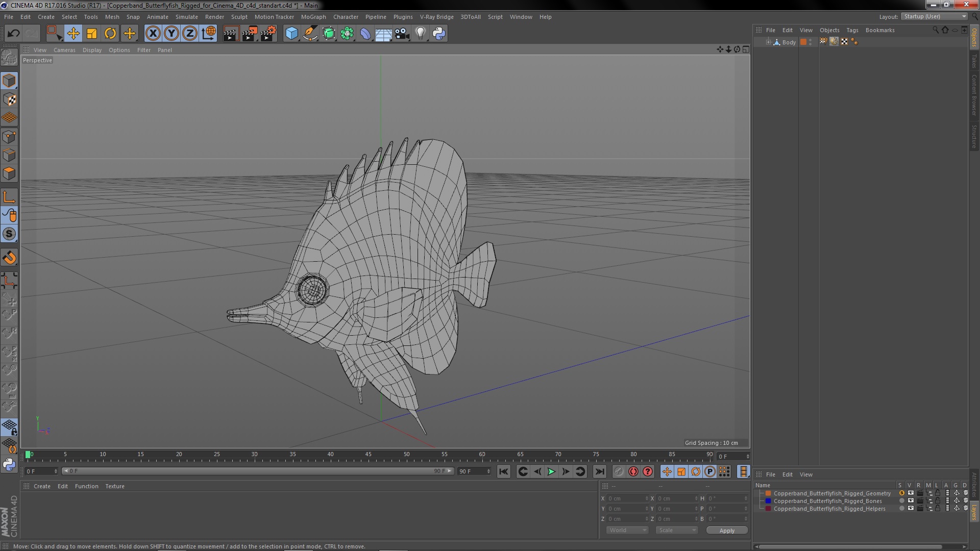Click the Python script icon in toolbar
980x551 pixels.
click(438, 34)
